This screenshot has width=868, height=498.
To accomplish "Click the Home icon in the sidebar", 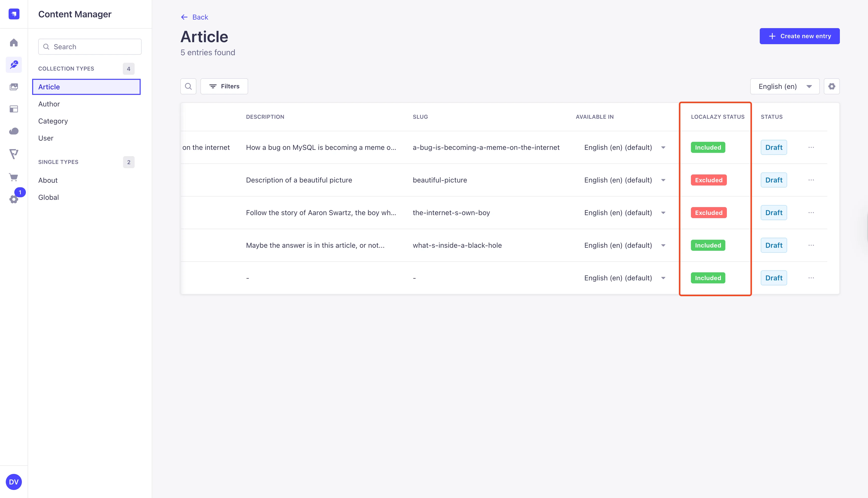I will [14, 42].
